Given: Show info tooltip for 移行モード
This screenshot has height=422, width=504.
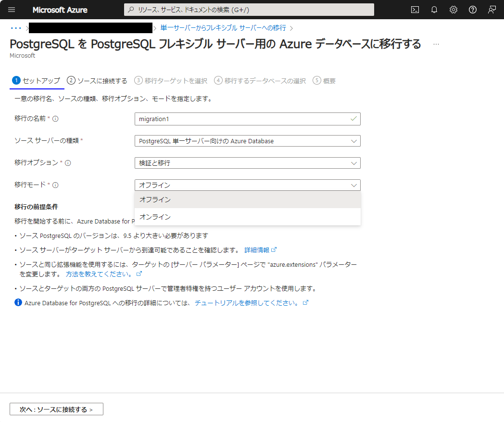Looking at the screenshot, I should click(x=55, y=186).
